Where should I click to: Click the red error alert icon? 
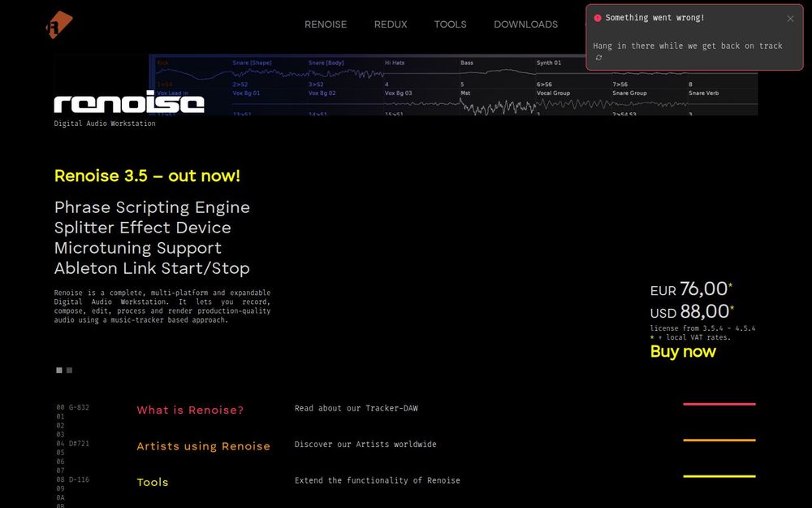click(x=598, y=18)
